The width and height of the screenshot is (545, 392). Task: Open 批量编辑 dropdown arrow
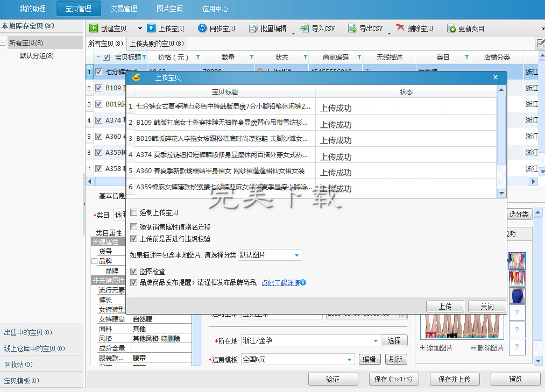tap(293, 33)
